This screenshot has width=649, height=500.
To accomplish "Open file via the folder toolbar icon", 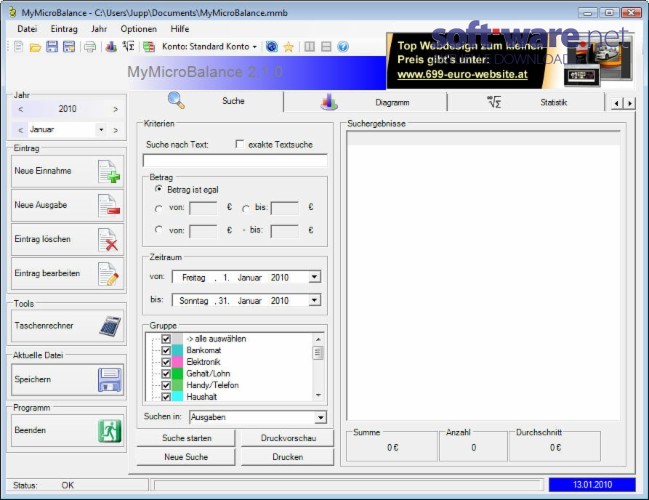I will (x=35, y=47).
